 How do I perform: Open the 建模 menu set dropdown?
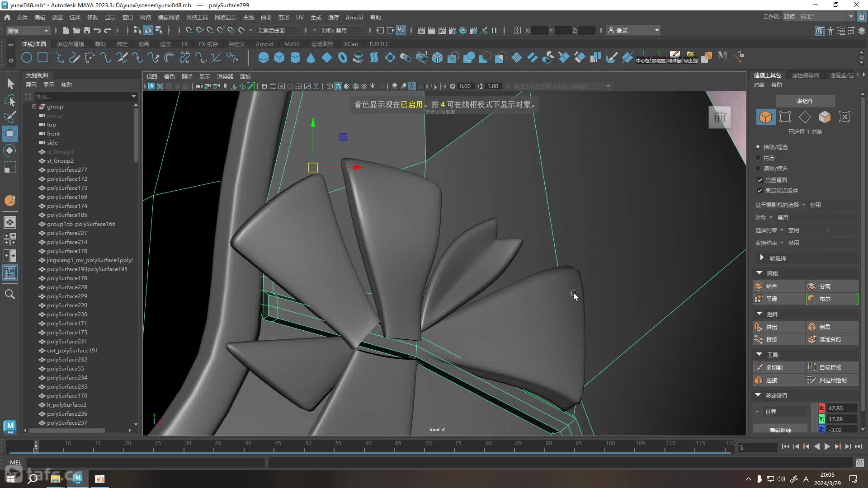(28, 30)
